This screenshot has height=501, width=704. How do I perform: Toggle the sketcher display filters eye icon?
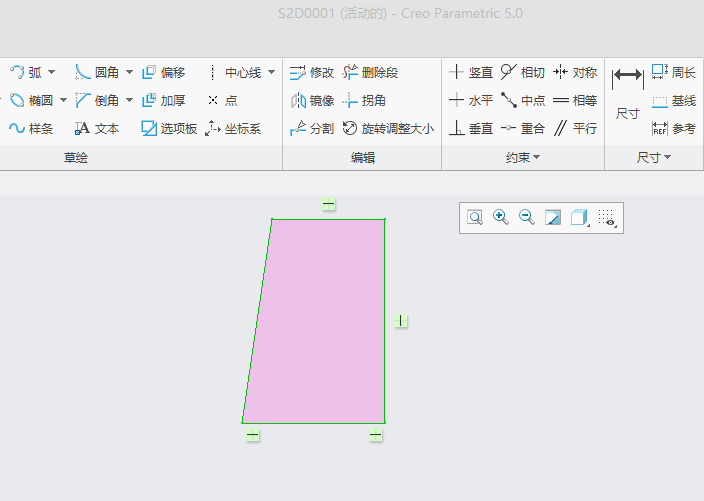607,218
